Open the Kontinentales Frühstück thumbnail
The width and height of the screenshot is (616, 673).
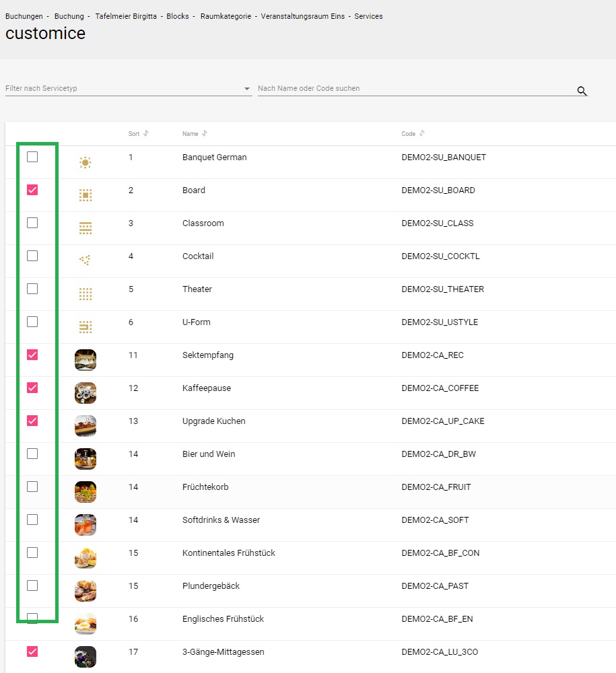pyautogui.click(x=85, y=558)
